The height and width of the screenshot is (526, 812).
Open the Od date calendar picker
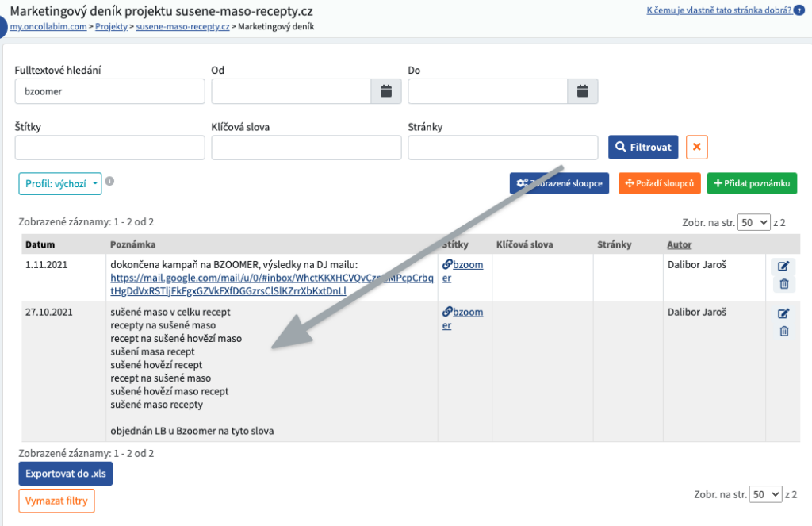point(386,92)
